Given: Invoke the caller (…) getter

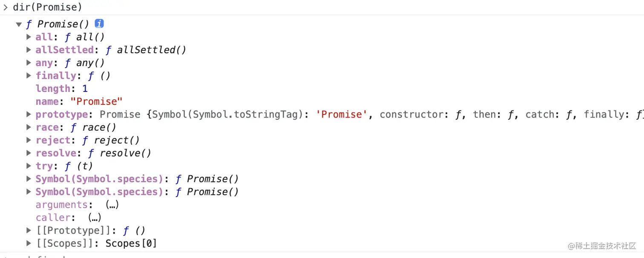Looking at the screenshot, I should coord(95,218).
